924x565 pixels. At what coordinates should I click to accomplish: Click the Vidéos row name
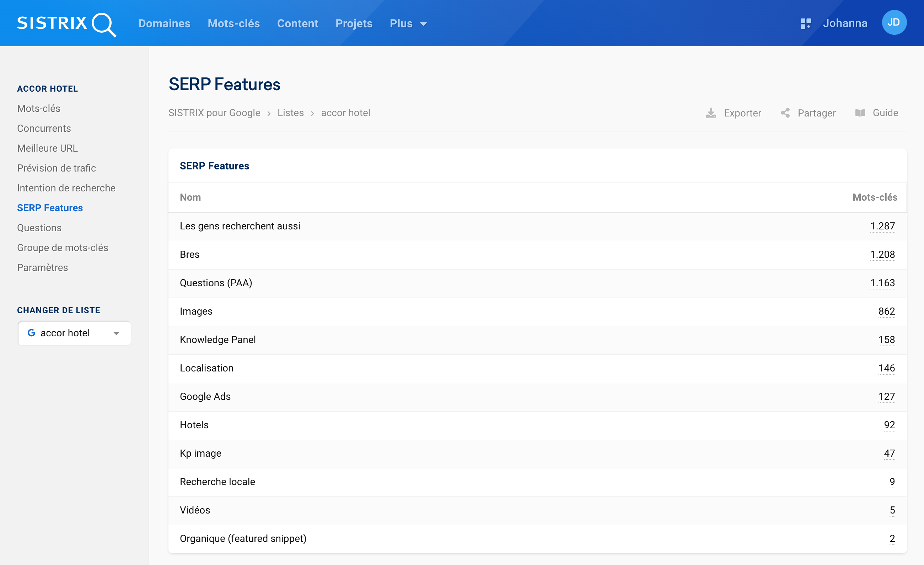click(x=195, y=510)
